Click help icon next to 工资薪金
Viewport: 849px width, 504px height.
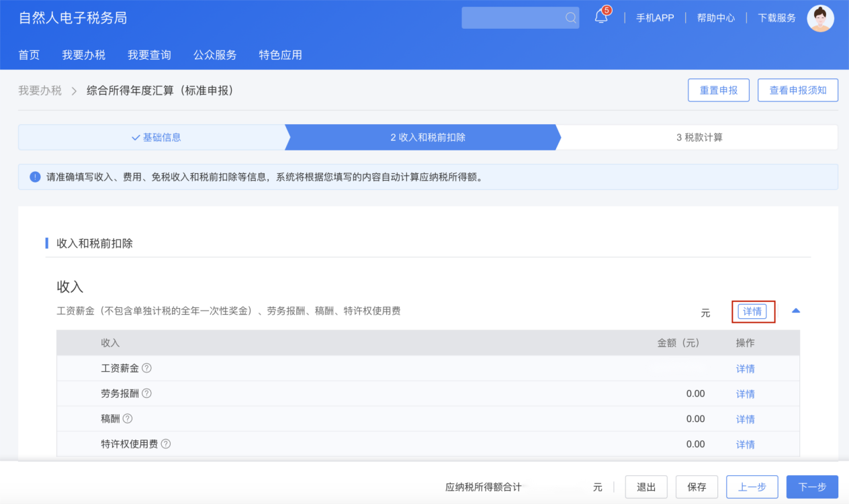click(146, 368)
